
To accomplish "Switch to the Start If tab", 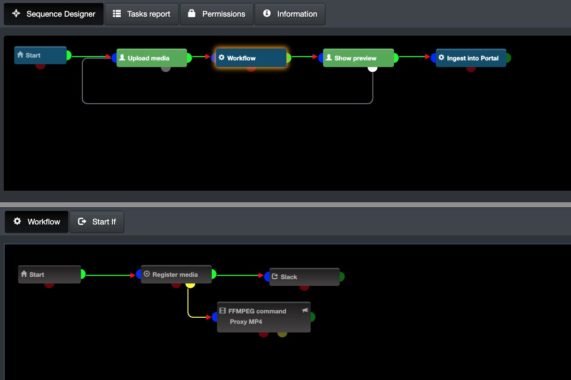I will pyautogui.click(x=97, y=222).
